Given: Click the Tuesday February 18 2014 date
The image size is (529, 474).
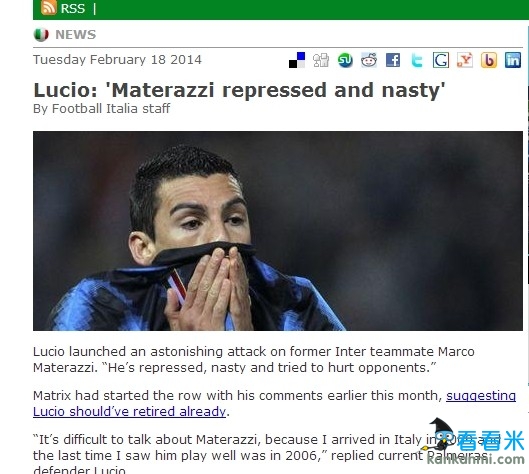Looking at the screenshot, I should [x=117, y=60].
